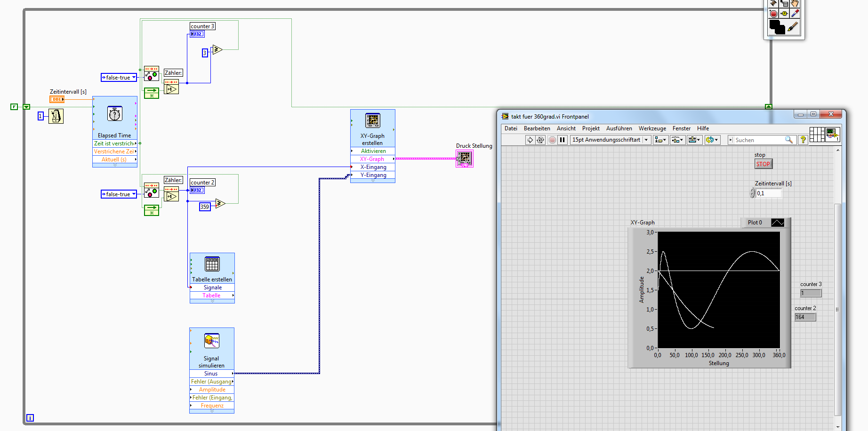Open the Ausführen menu
The width and height of the screenshot is (868, 431).
(619, 128)
